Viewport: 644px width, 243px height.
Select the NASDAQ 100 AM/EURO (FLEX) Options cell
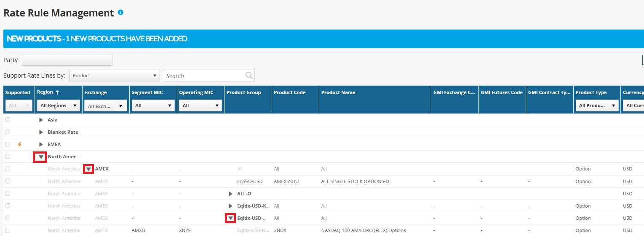click(x=363, y=230)
